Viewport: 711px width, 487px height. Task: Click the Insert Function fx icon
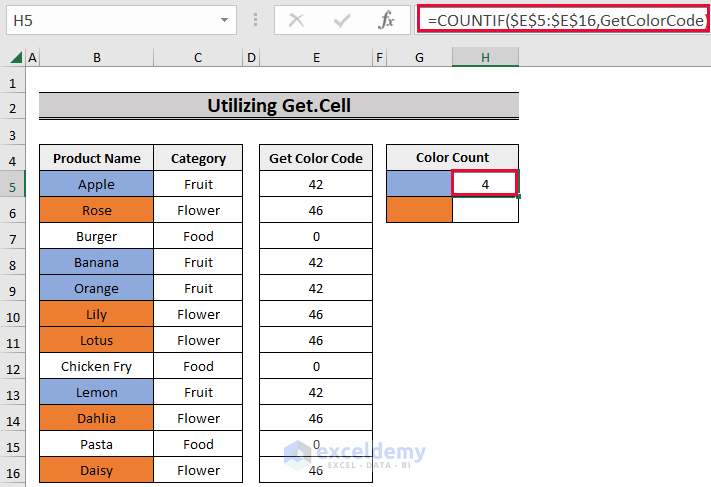coord(386,20)
